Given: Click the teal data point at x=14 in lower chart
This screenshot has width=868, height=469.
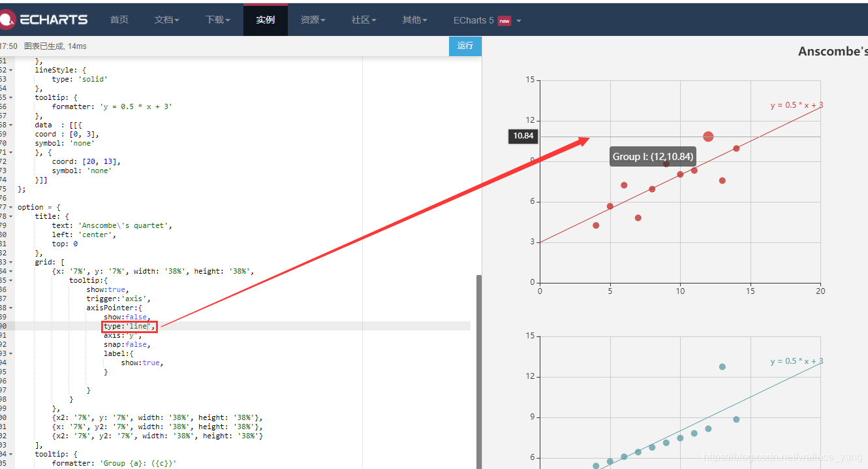Looking at the screenshot, I should 736,419.
